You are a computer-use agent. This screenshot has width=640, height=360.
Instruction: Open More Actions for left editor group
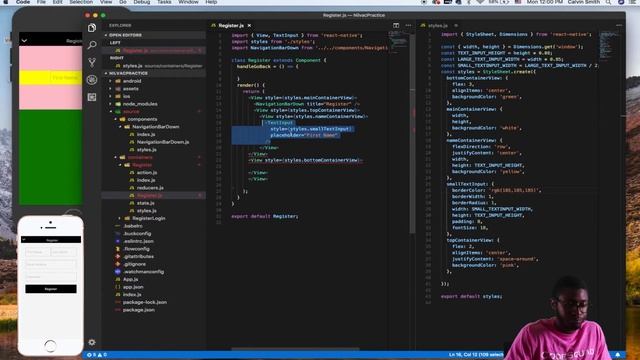408,25
